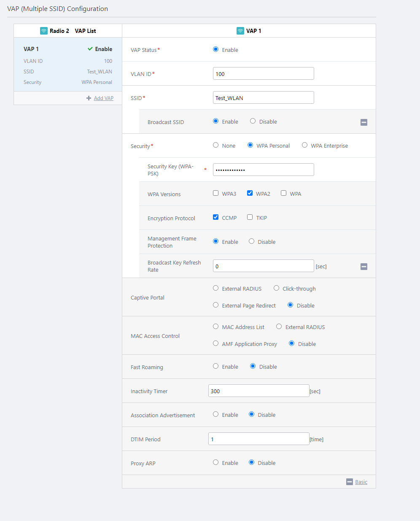The image size is (420, 521).
Task: Select MAC Address List access control
Action: tap(216, 327)
